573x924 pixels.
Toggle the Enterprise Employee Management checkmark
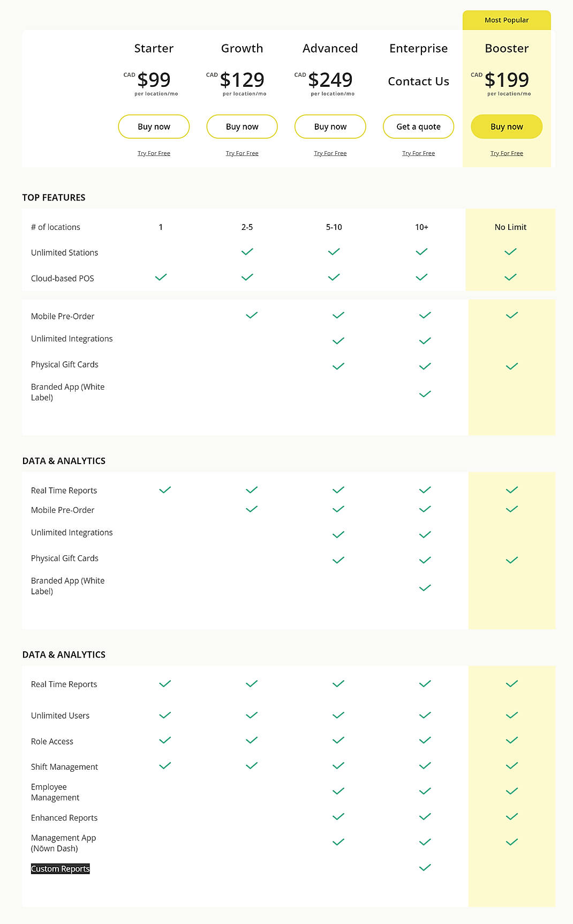[425, 791]
